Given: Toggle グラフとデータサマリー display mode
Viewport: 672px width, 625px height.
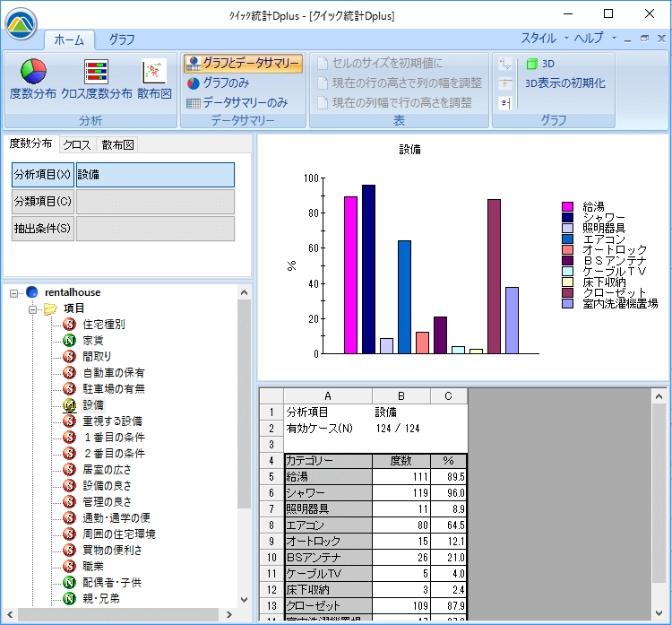Looking at the screenshot, I should coord(243,64).
